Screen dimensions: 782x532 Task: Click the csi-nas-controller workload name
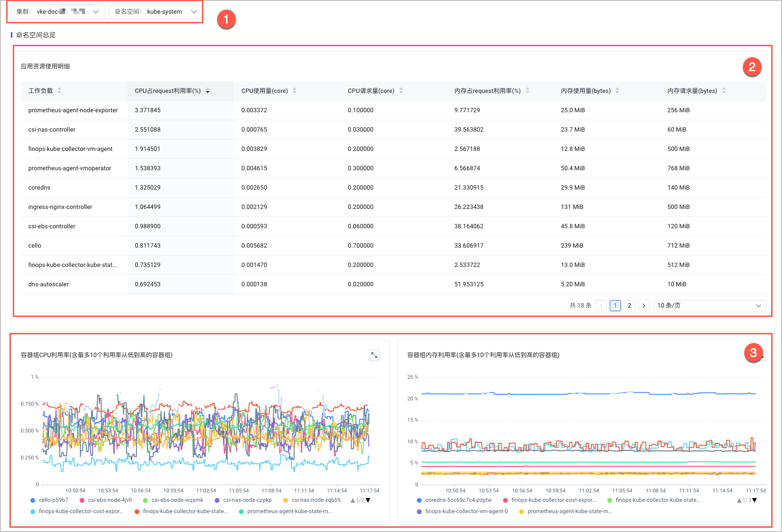point(52,130)
